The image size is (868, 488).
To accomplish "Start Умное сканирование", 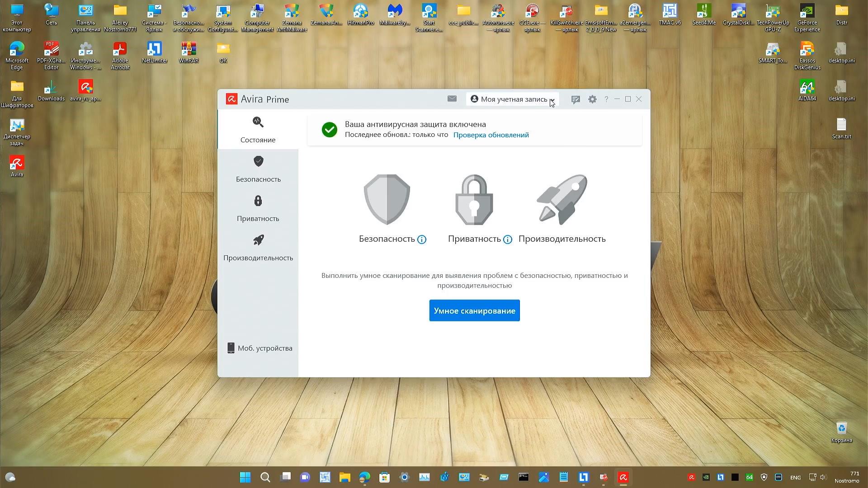I will coord(474,311).
